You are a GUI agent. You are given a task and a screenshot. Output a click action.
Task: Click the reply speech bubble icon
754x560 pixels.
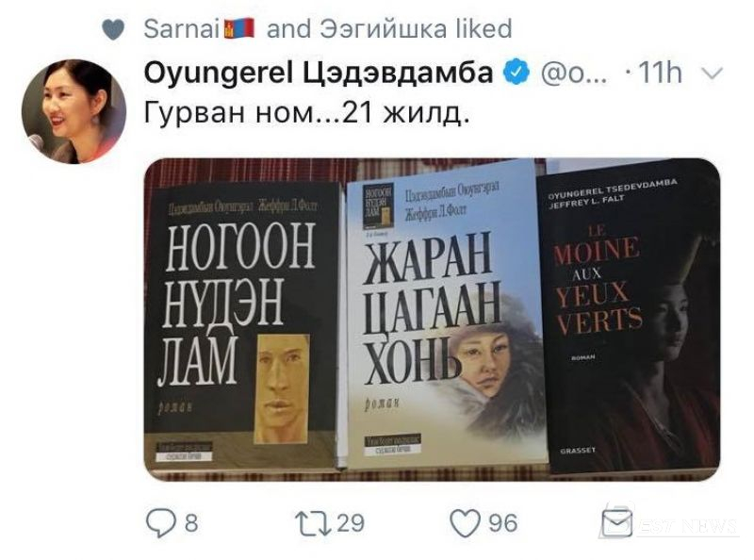[x=160, y=523]
